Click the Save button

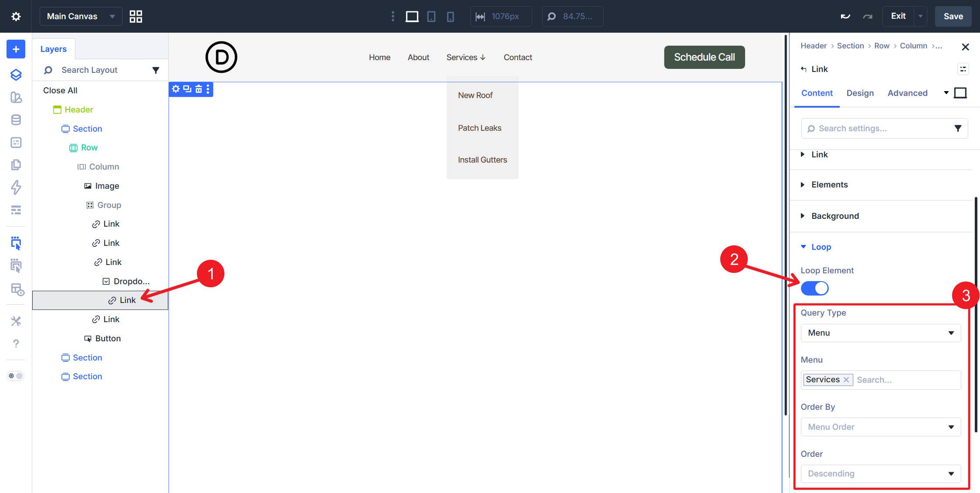click(x=953, y=16)
